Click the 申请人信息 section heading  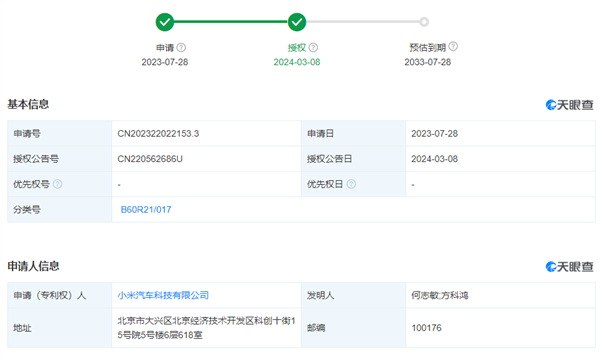33,266
